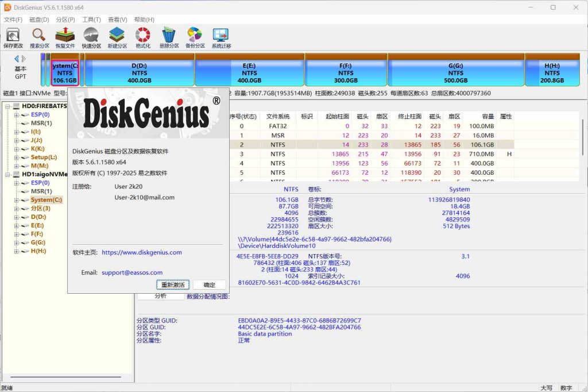Click the disk tree horizontal scrollbar
Screen dimensions: 588x392
(x=65, y=376)
